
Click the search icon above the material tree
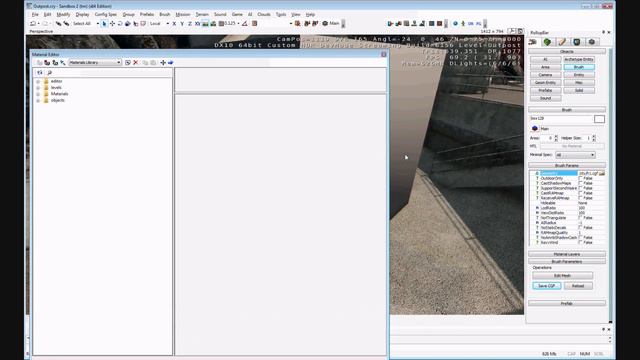pyautogui.click(x=49, y=73)
